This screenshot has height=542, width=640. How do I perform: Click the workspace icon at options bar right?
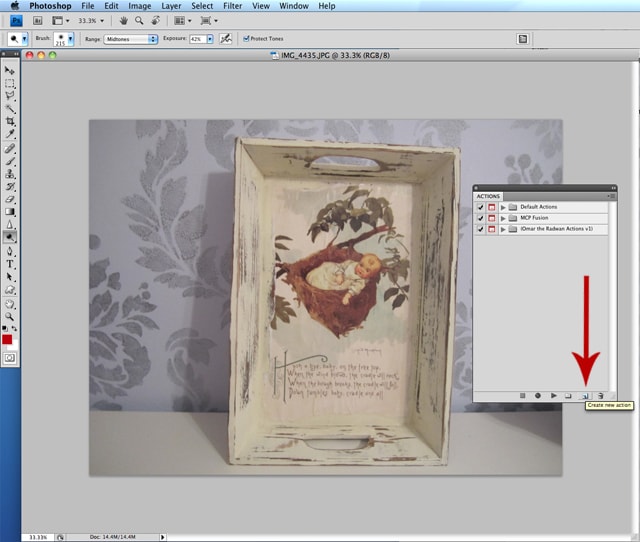pos(522,39)
